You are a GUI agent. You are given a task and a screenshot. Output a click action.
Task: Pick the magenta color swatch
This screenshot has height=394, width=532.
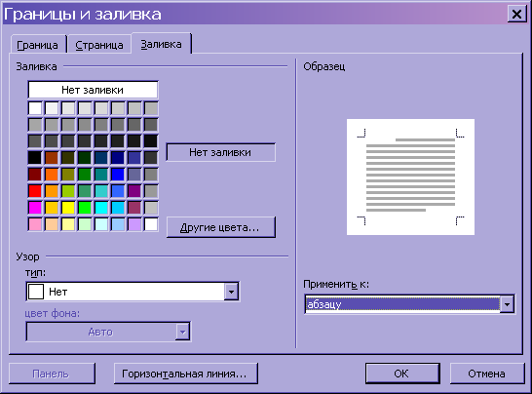point(35,208)
